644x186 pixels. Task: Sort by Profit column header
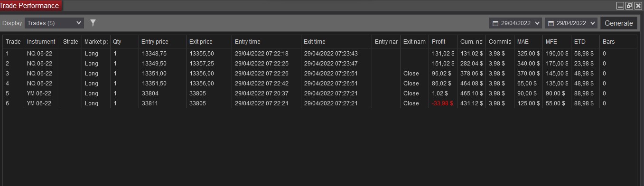point(443,42)
